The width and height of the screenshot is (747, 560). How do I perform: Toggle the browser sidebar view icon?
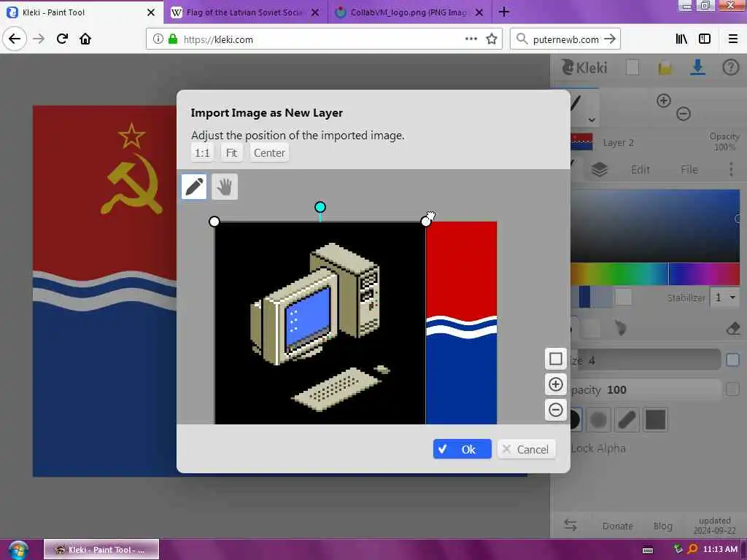click(x=705, y=39)
